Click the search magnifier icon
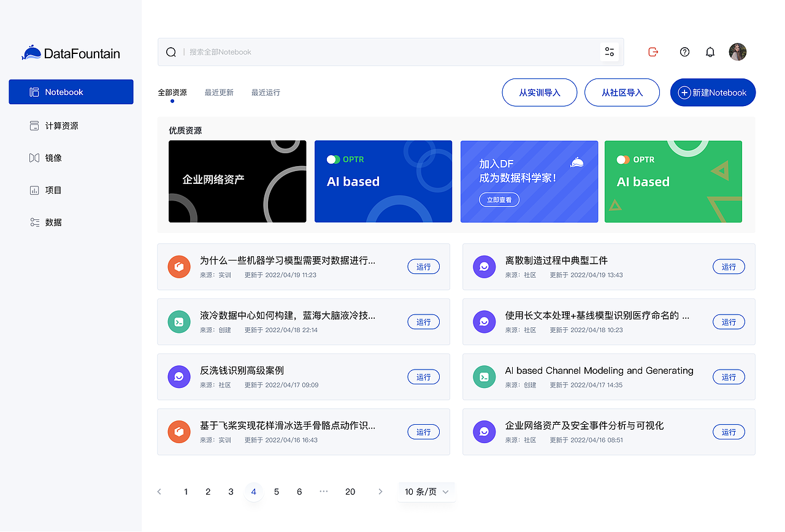The height and width of the screenshot is (532, 785). click(171, 51)
